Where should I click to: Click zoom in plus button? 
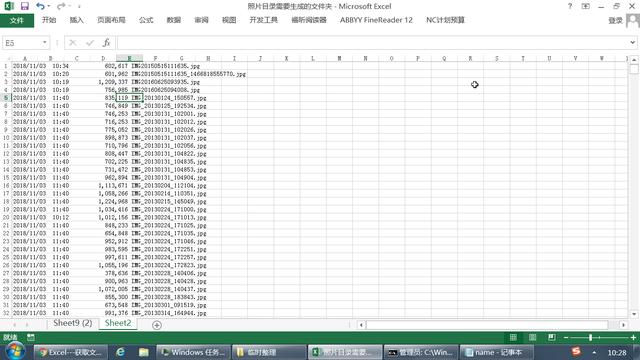point(633,338)
